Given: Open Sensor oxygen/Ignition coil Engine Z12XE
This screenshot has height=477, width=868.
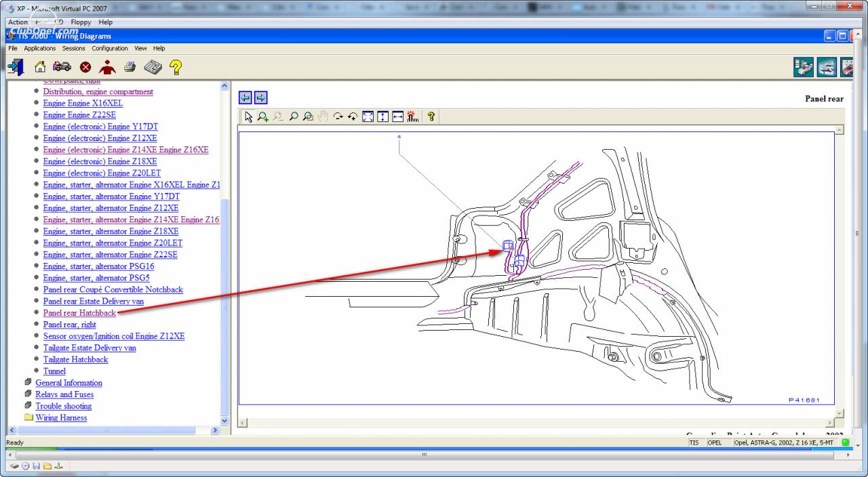Looking at the screenshot, I should point(114,336).
